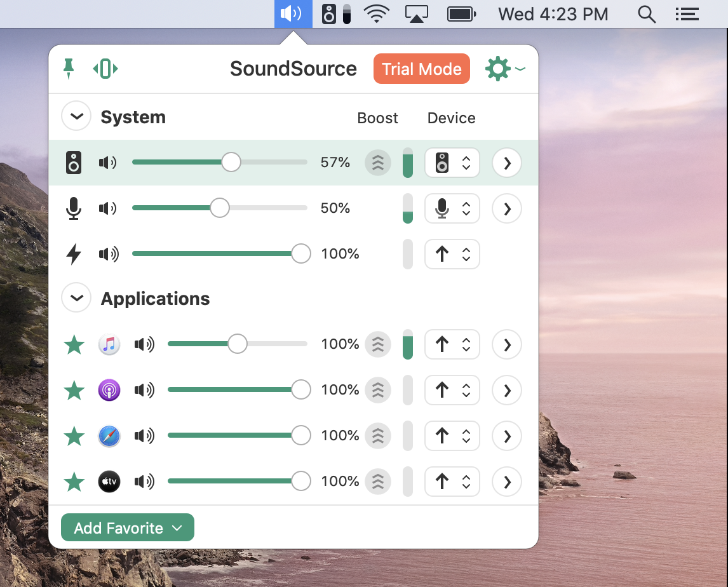Image resolution: width=728 pixels, height=587 pixels.
Task: Collapse the Applications section
Action: tap(77, 298)
